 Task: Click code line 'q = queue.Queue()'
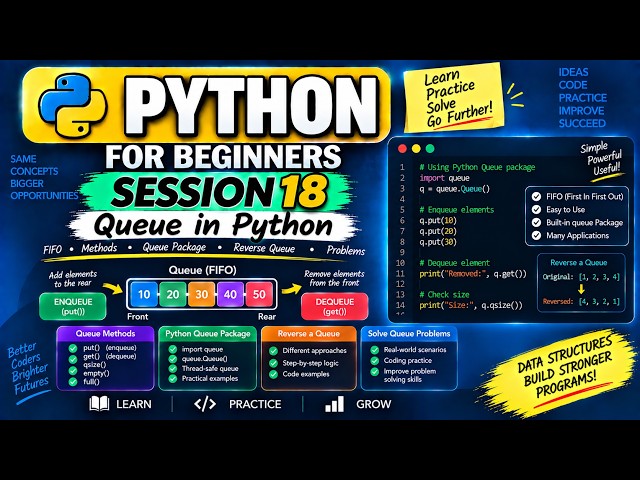[x=454, y=189]
